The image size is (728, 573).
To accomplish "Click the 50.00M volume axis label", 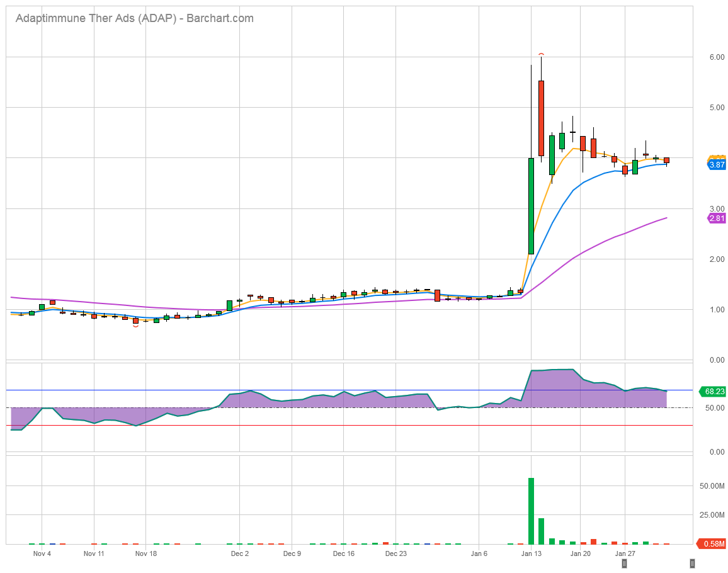I will (712, 486).
